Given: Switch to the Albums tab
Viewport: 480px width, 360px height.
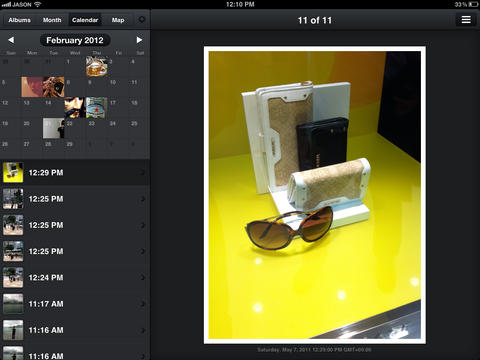Looking at the screenshot, I should coord(19,20).
